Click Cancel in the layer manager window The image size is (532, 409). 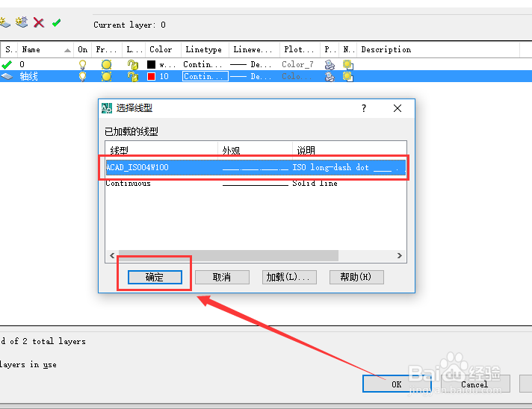click(x=474, y=384)
